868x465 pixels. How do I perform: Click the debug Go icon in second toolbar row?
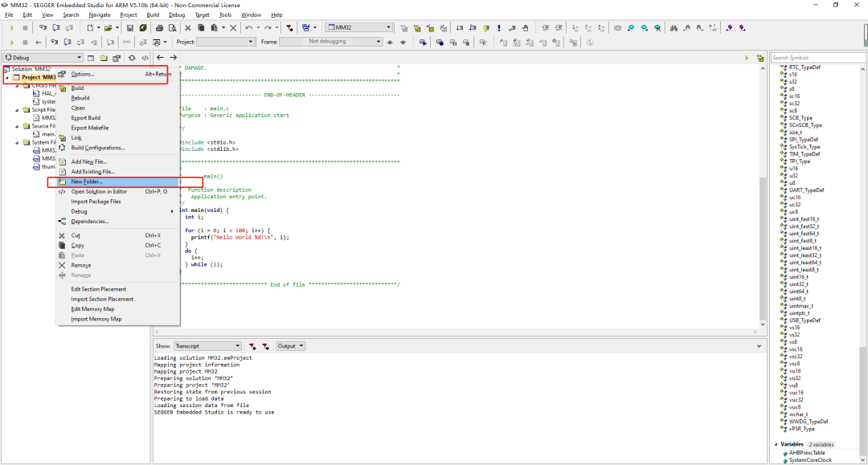tap(11, 42)
